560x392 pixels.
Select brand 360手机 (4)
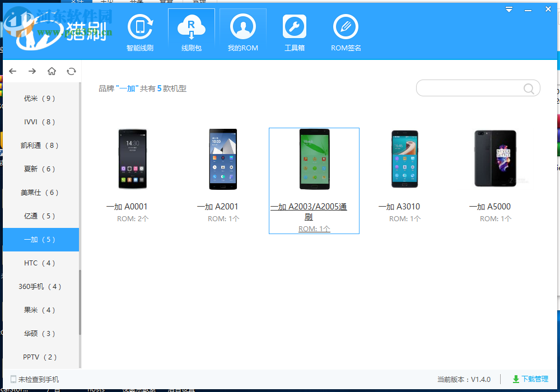41,287
